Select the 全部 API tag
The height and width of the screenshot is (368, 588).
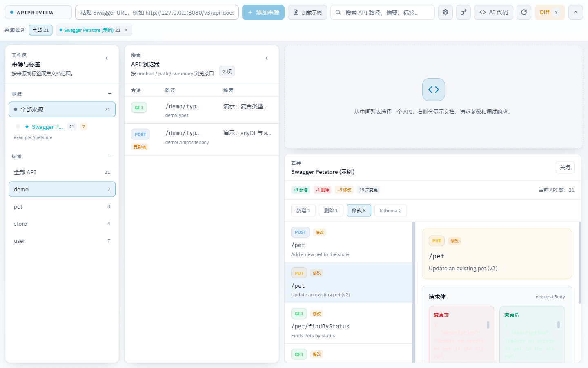coord(62,172)
